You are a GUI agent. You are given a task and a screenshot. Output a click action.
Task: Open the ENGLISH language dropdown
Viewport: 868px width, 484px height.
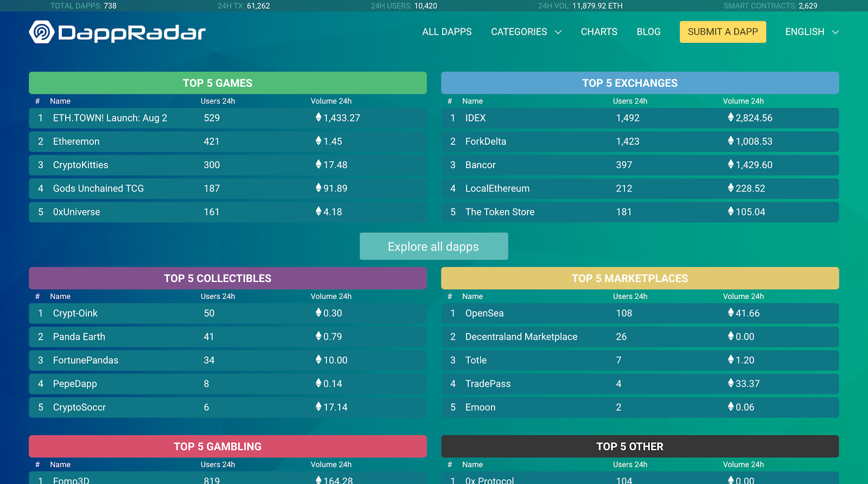[812, 32]
